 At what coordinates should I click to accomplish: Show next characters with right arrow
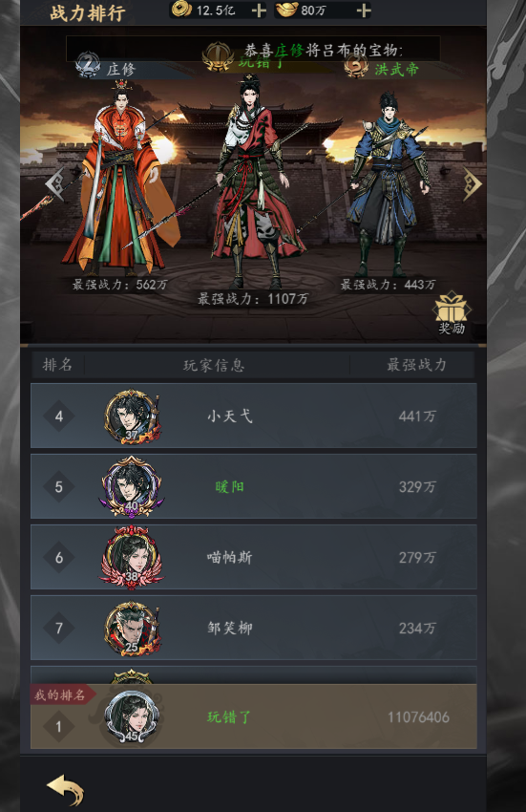473,183
